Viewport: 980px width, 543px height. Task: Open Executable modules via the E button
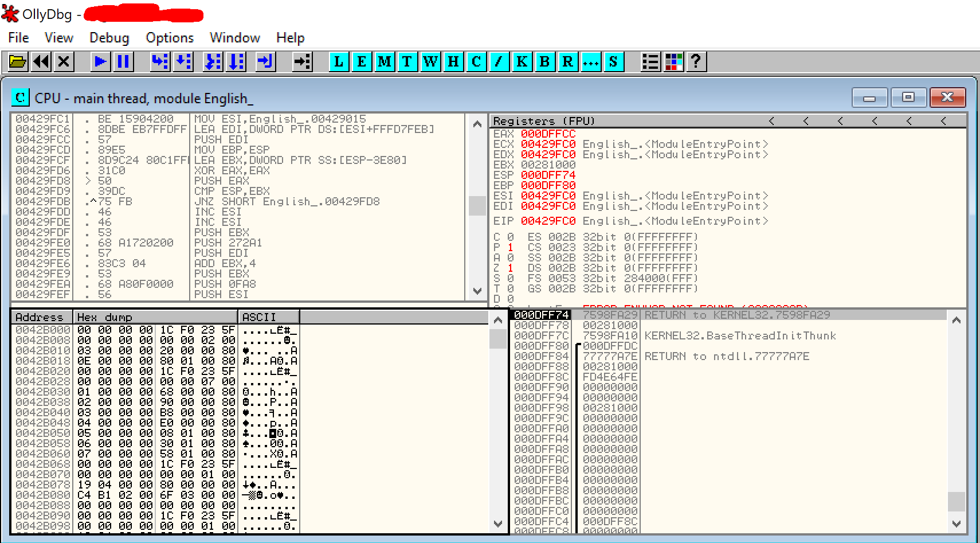(x=362, y=61)
